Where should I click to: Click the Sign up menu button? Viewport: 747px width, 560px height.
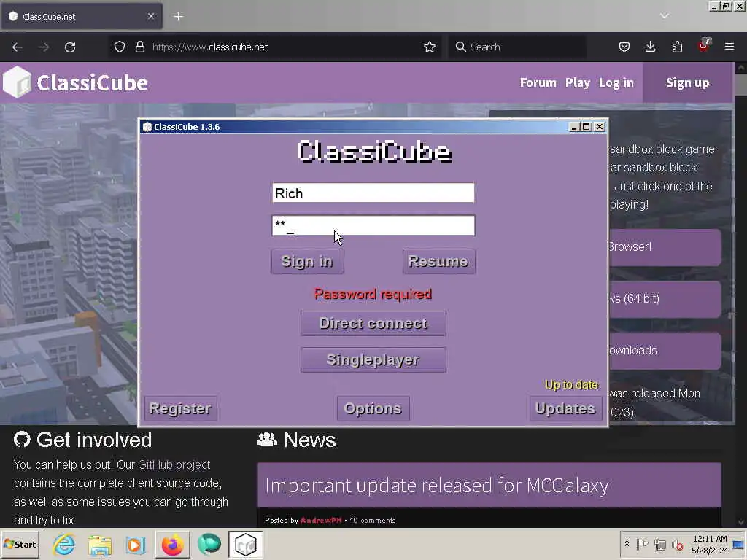point(687,82)
